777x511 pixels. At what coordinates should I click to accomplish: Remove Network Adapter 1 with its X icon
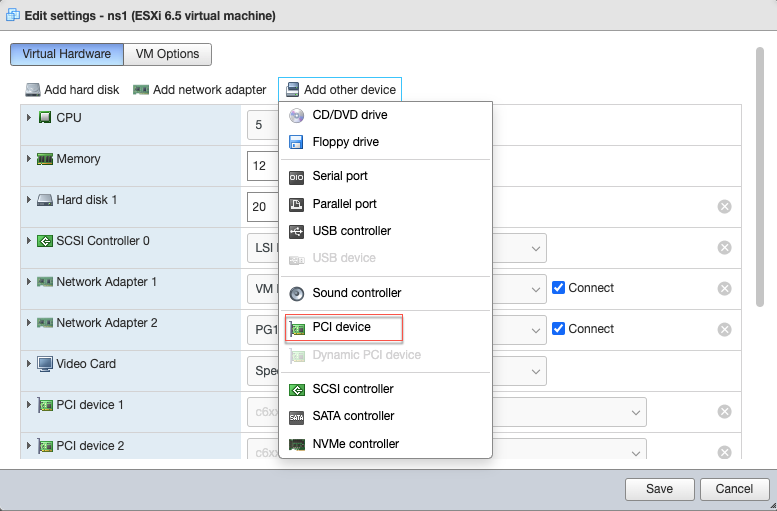(x=724, y=288)
